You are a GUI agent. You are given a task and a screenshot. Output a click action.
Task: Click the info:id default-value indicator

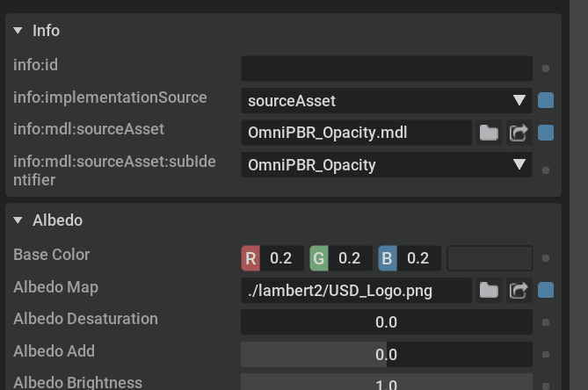point(546,69)
